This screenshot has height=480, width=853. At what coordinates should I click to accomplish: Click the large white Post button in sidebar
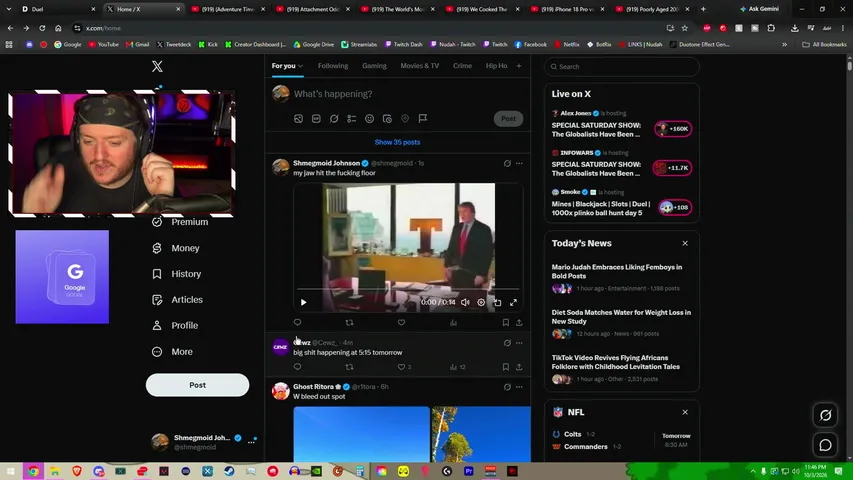[x=197, y=385]
